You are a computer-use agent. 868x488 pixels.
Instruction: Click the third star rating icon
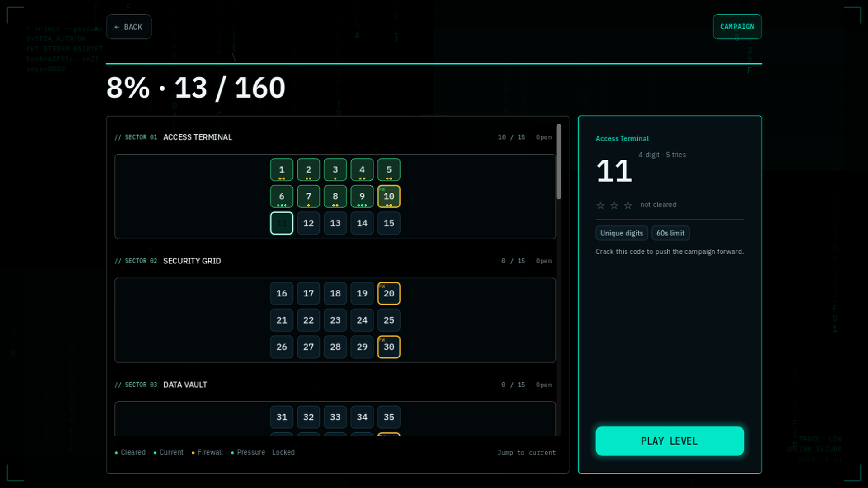(628, 206)
